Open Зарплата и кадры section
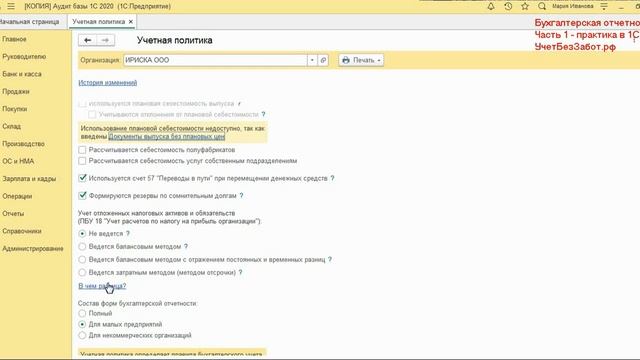 (x=29, y=179)
